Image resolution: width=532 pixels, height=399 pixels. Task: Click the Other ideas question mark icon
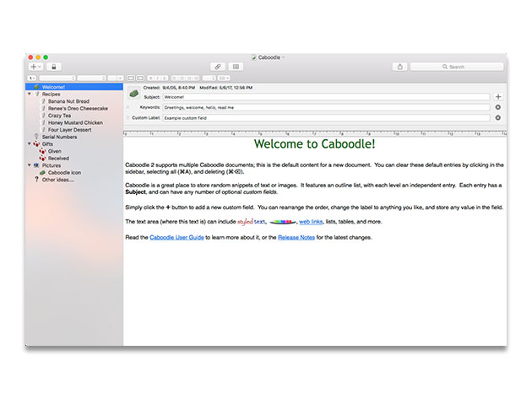coord(36,180)
